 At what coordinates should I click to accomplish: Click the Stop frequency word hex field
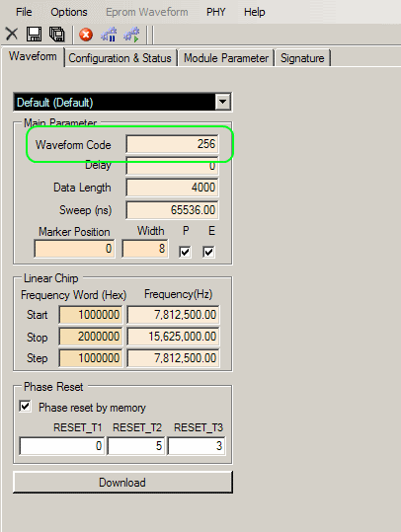(90, 337)
